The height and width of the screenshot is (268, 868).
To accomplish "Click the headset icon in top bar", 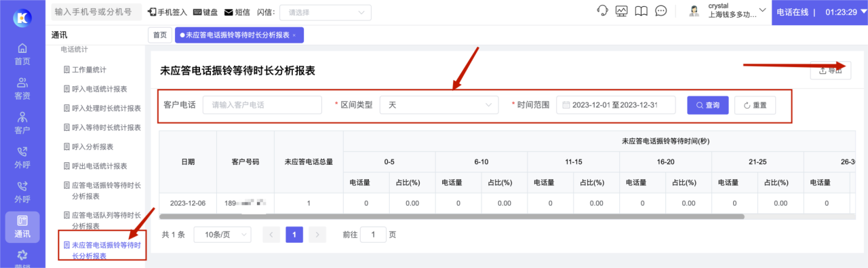I will [601, 11].
